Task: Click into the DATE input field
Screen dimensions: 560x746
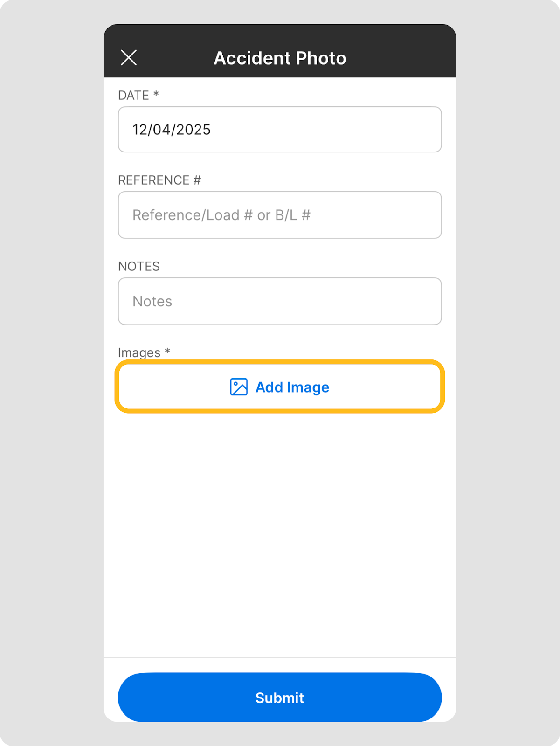Action: click(280, 130)
